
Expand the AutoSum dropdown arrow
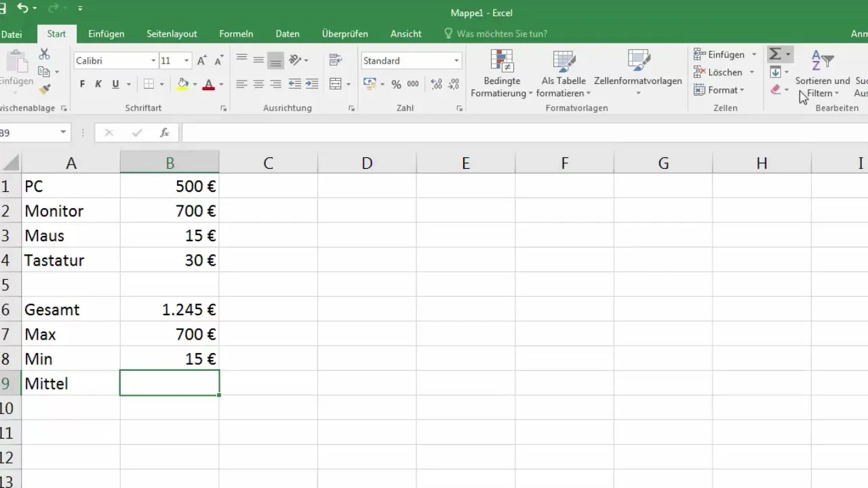788,54
